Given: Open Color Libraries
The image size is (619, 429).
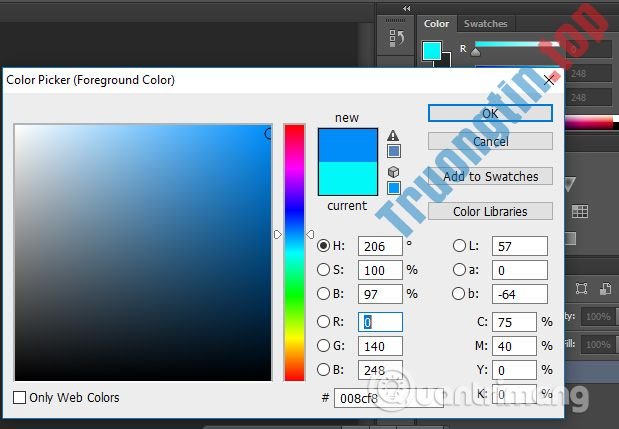Looking at the screenshot, I should coord(490,211).
